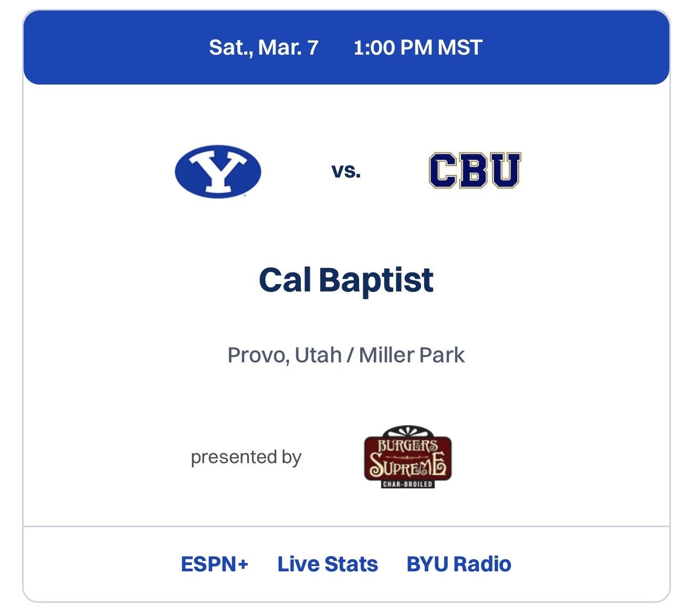
Task: Click the 'vs.' label between team logos
Action: pos(346,171)
